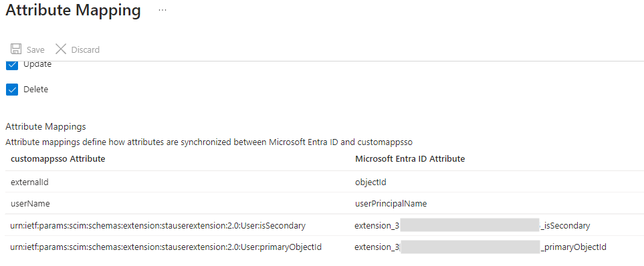Click the Microsoft Entra ID Attribute header

[410, 159]
